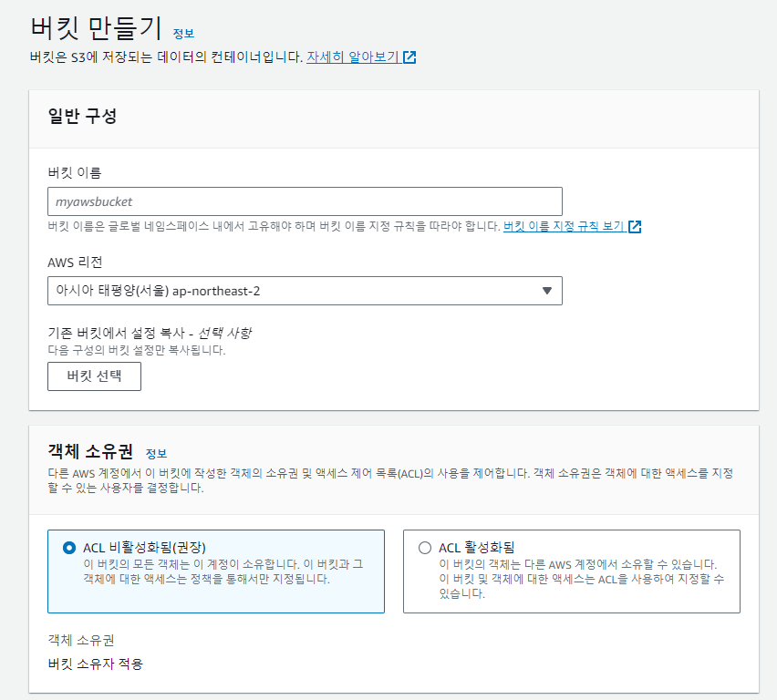Click the 객체 소유권 section heading
777x700 pixels.
pos(90,451)
